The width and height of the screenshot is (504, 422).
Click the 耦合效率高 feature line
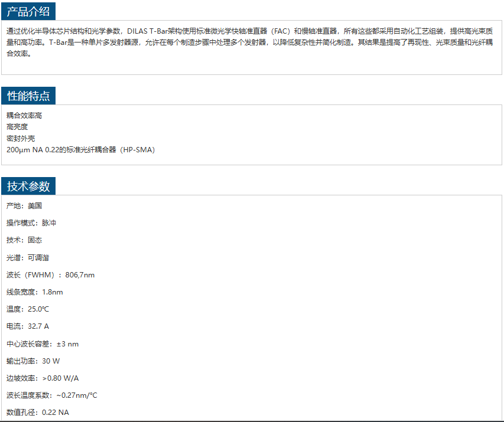point(24,116)
